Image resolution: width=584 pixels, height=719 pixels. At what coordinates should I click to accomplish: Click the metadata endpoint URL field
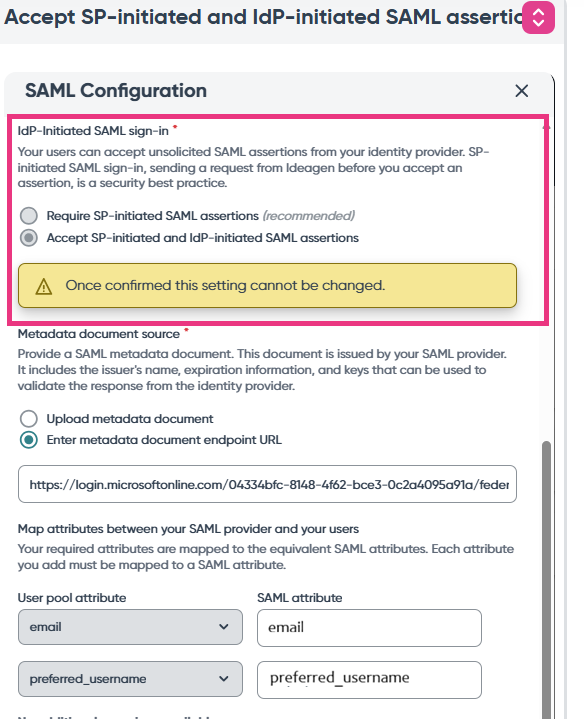click(267, 484)
